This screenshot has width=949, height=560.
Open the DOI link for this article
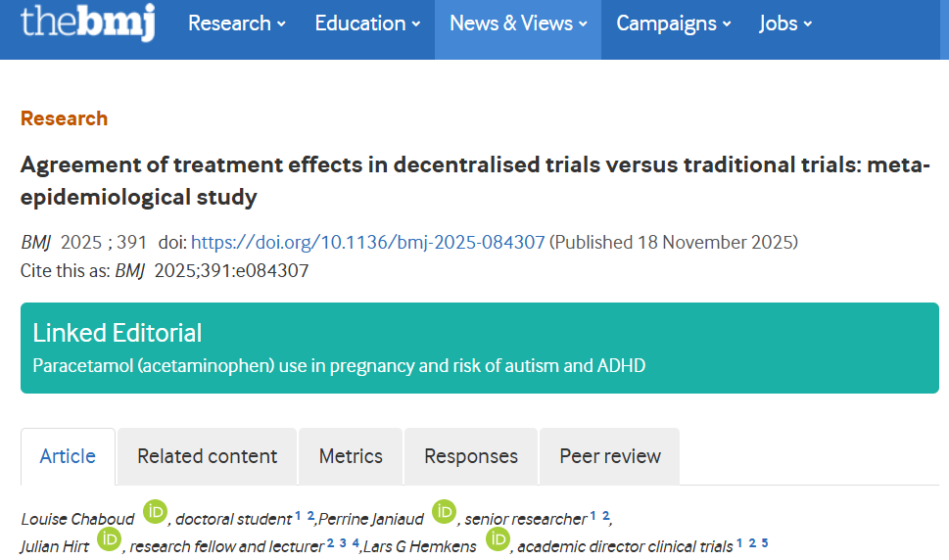click(x=367, y=242)
